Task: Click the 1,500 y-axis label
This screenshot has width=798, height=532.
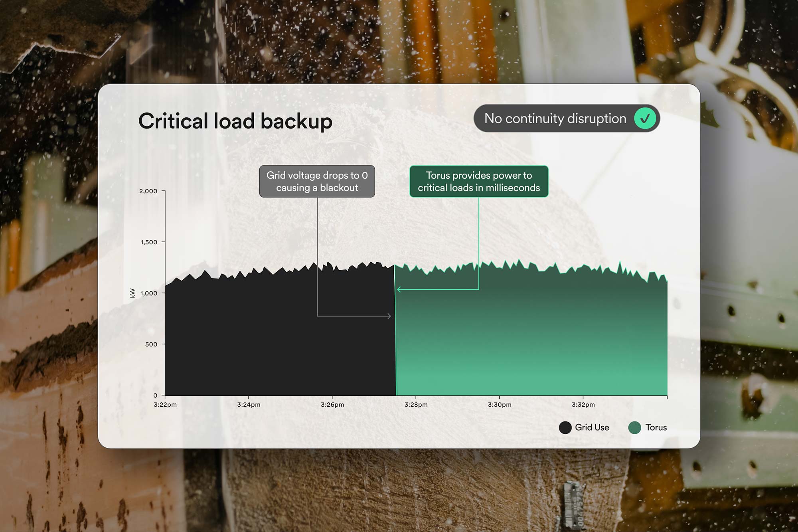Action: click(149, 242)
